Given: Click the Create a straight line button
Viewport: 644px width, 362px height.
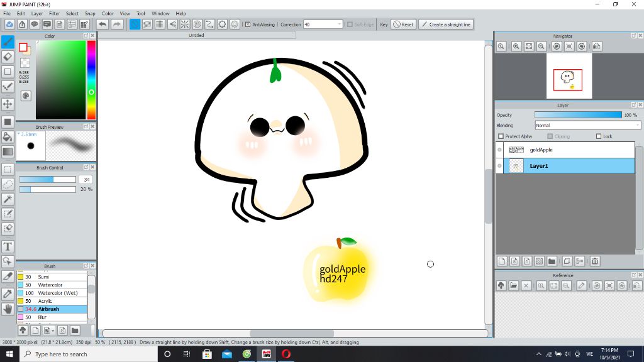Looking at the screenshot, I should click(446, 25).
